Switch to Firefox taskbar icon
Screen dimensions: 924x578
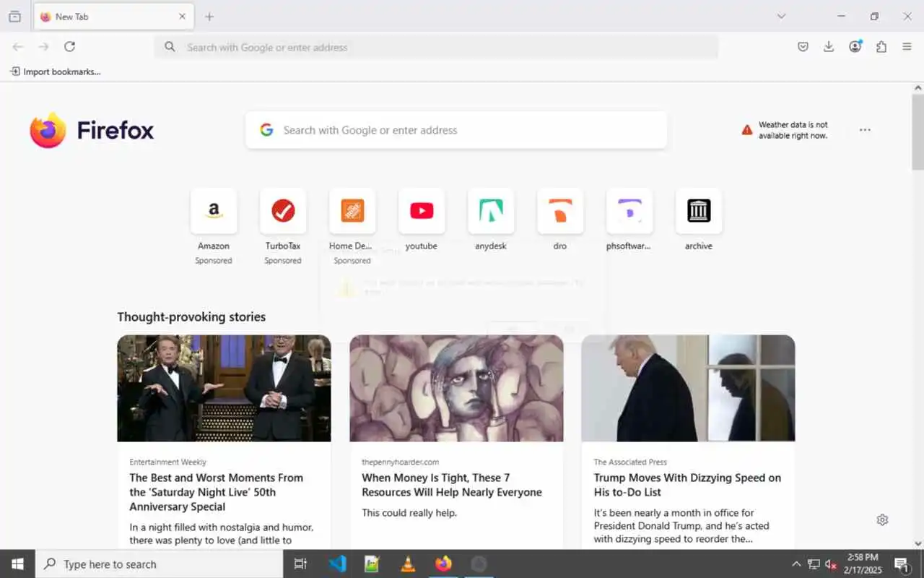coord(443,564)
